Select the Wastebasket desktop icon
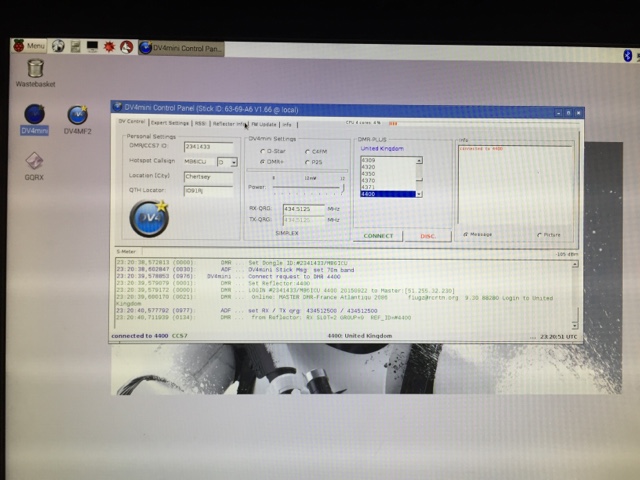640x480 pixels. click(x=36, y=73)
